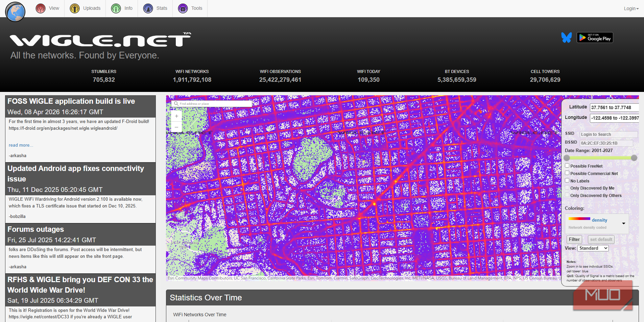Open the Login dropdown
The width and height of the screenshot is (644, 322).
click(x=631, y=8)
